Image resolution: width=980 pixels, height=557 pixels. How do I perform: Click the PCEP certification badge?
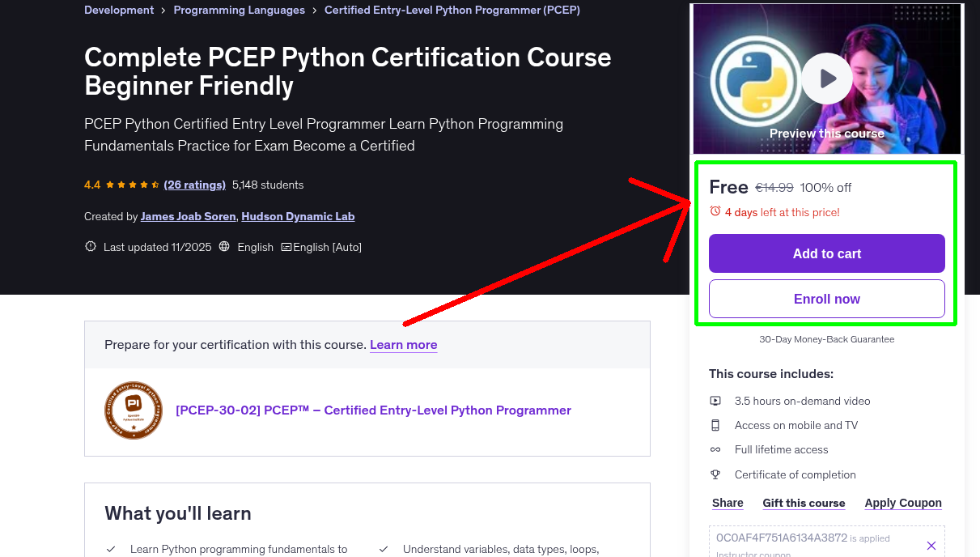(x=134, y=410)
